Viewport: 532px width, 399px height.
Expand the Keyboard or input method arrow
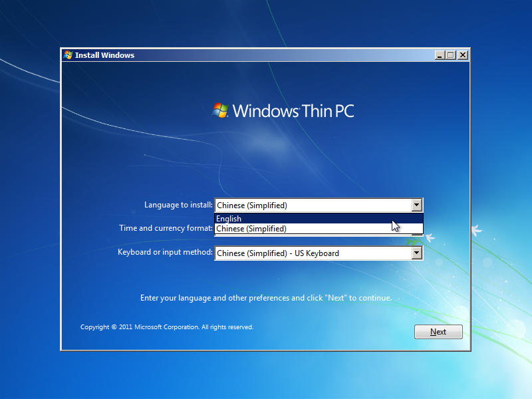pos(416,253)
